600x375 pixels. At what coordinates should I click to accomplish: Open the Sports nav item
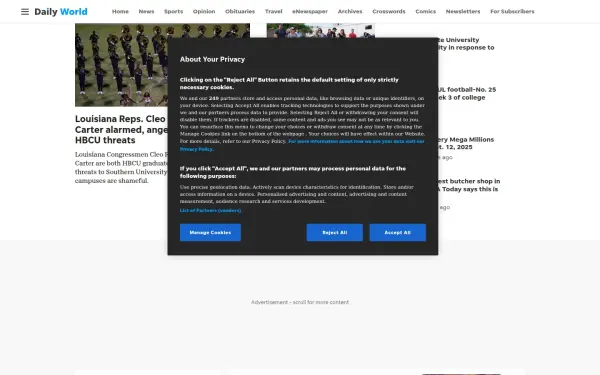pyautogui.click(x=173, y=11)
